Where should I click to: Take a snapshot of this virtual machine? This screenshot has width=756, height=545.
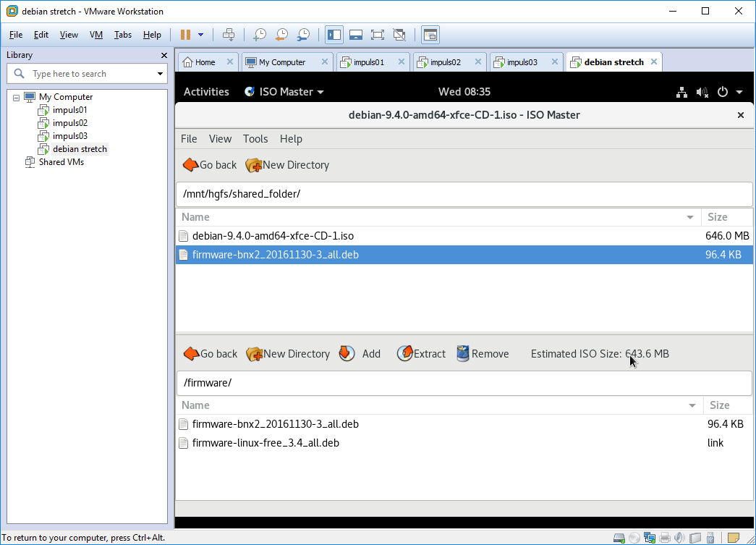(x=260, y=35)
